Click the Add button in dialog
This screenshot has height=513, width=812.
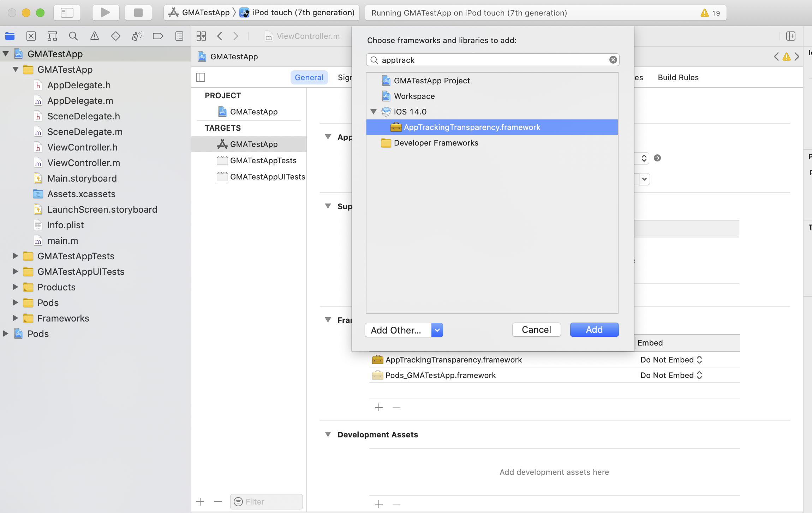coord(594,330)
